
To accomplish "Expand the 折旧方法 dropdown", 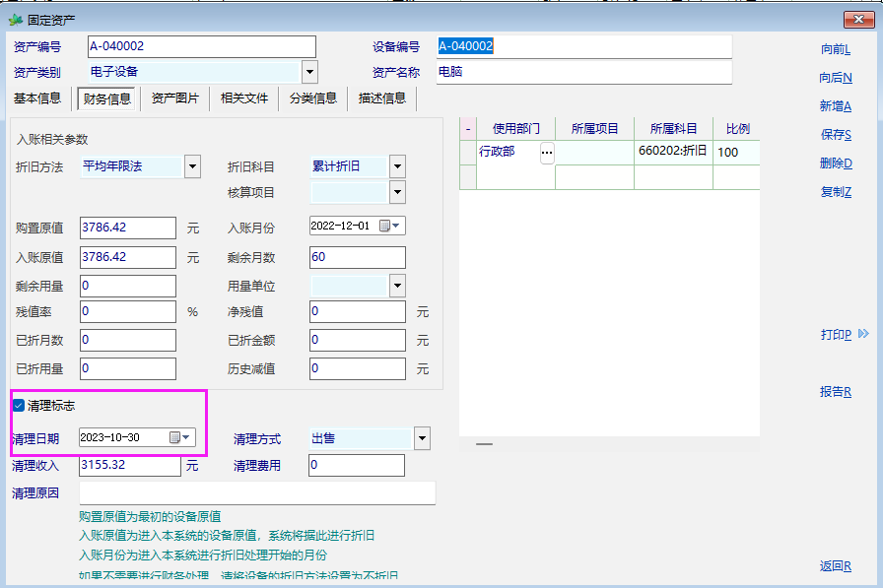I will 192,166.
